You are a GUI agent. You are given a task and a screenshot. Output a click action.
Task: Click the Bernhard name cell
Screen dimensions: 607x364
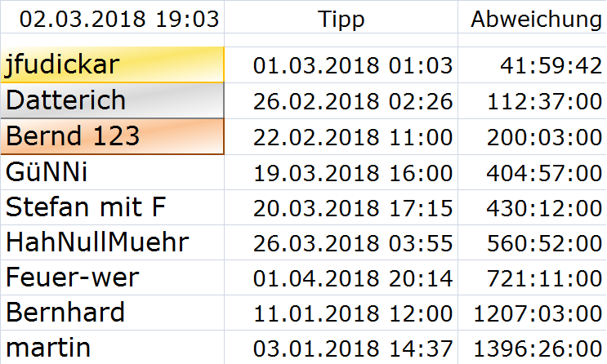point(112,313)
